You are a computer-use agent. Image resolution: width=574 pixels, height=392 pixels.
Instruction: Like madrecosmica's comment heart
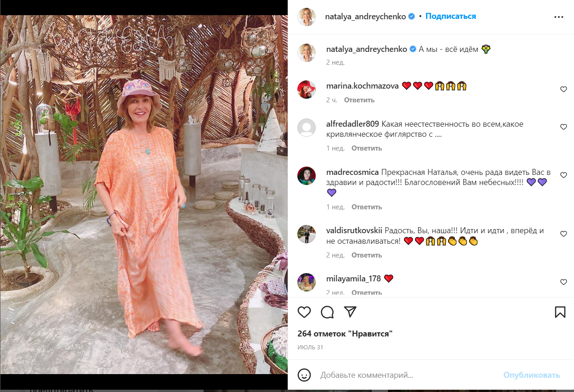[x=563, y=175]
